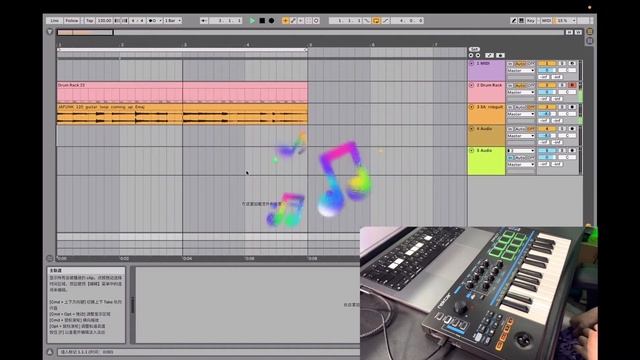Viewport: 640px width, 360px height.
Task: Toggle Info View triangle at bottom left
Action: point(50,352)
